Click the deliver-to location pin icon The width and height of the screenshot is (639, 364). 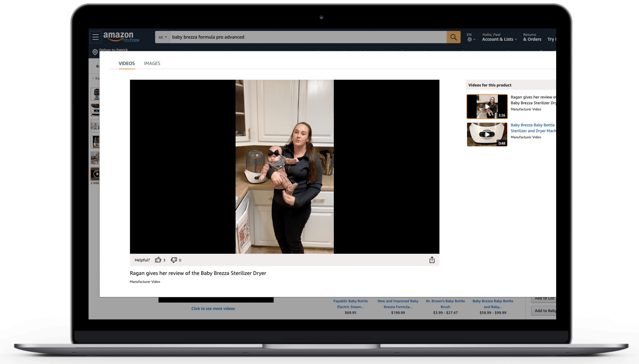point(95,52)
